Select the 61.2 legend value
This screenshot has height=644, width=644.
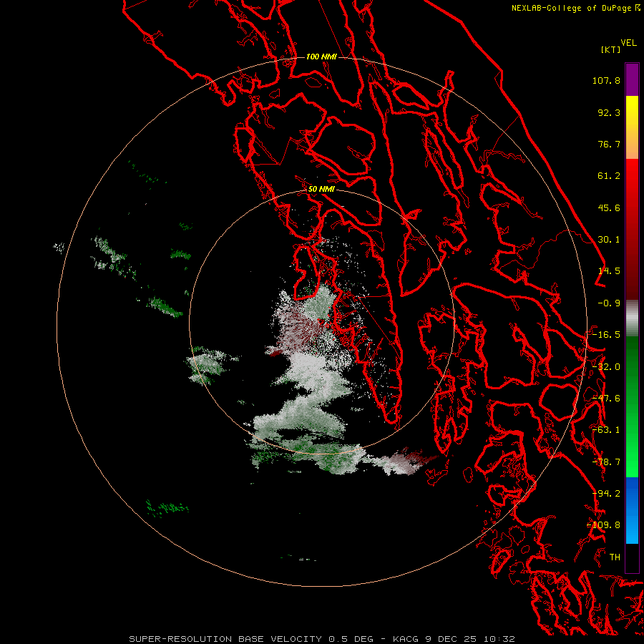point(609,176)
